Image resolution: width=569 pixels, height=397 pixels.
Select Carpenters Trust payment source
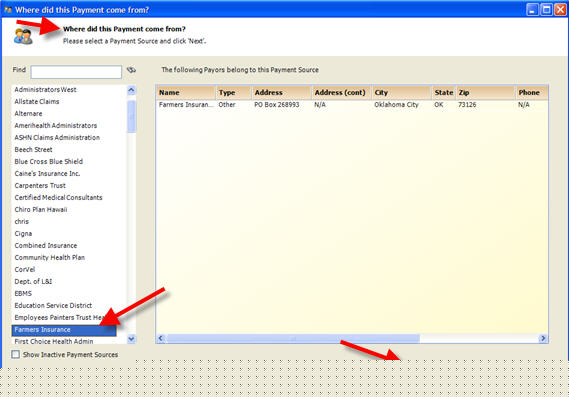(x=40, y=185)
